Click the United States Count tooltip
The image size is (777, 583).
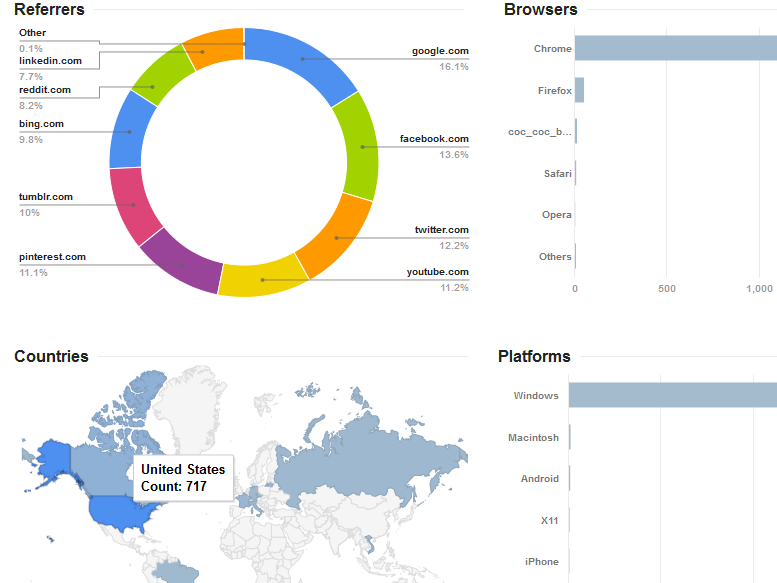pos(183,478)
